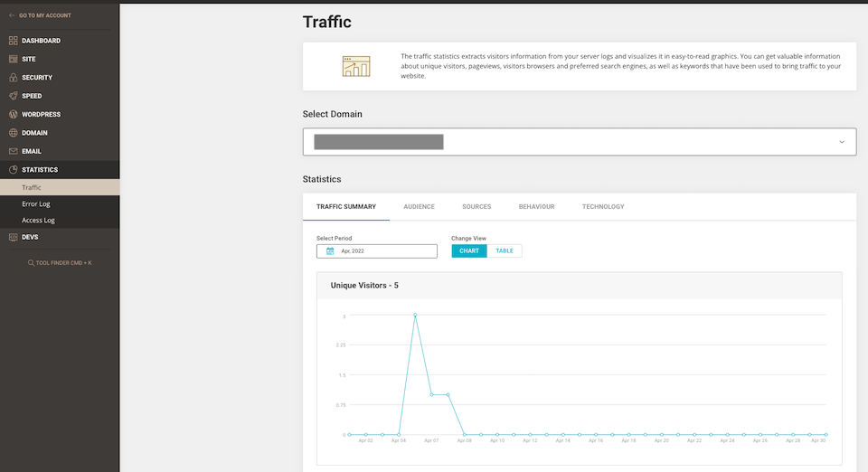Click the Apr 20 axis label
This screenshot has width=868, height=472.
[662, 441]
